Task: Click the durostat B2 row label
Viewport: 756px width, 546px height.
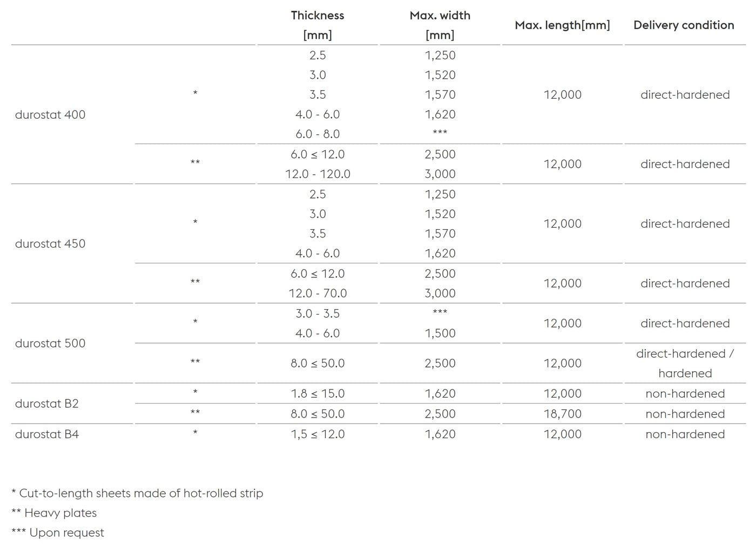Action: click(47, 404)
